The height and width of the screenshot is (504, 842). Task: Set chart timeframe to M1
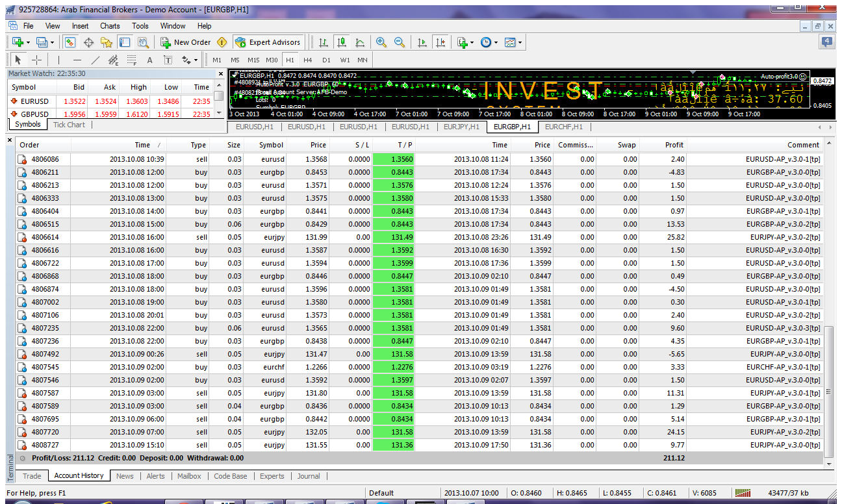point(217,60)
